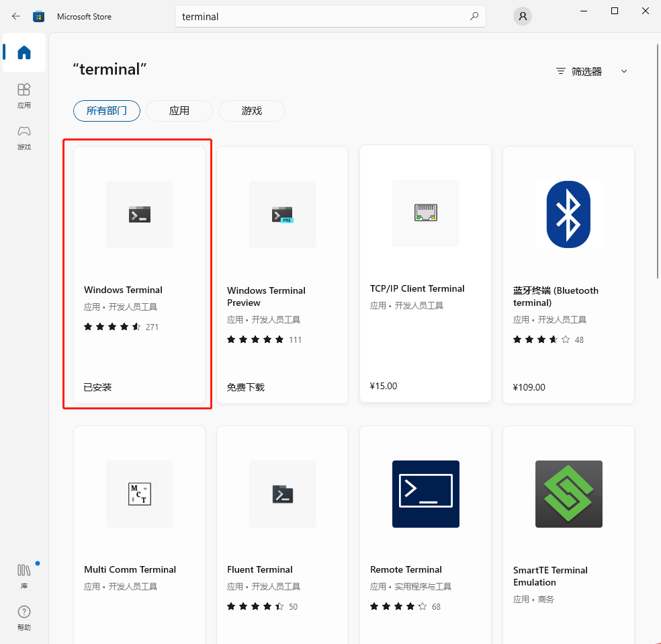Image resolution: width=661 pixels, height=644 pixels.
Task: Click the vertical scrollbar on right edge
Action: click(x=657, y=161)
